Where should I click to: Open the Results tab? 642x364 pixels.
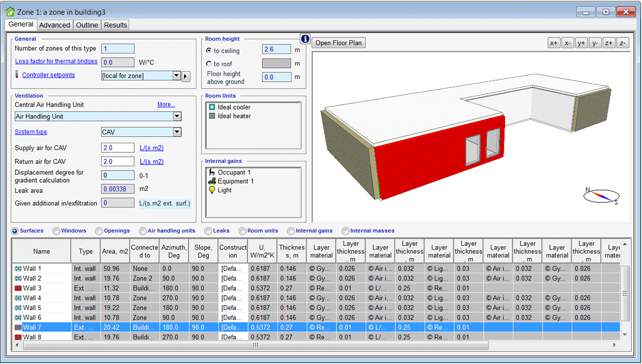click(x=115, y=25)
